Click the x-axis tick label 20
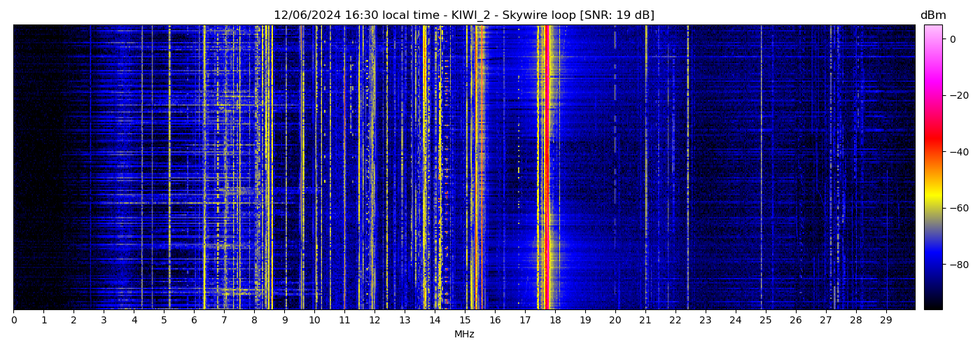 615,321
